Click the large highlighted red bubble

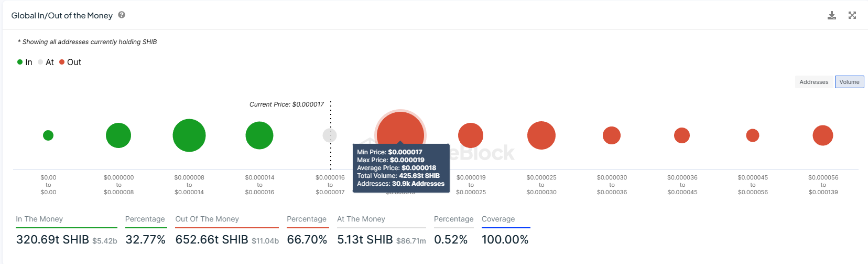(400, 129)
